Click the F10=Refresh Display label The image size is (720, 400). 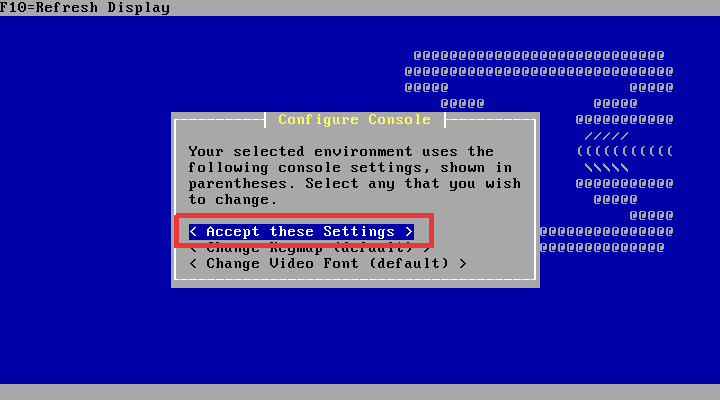85,8
